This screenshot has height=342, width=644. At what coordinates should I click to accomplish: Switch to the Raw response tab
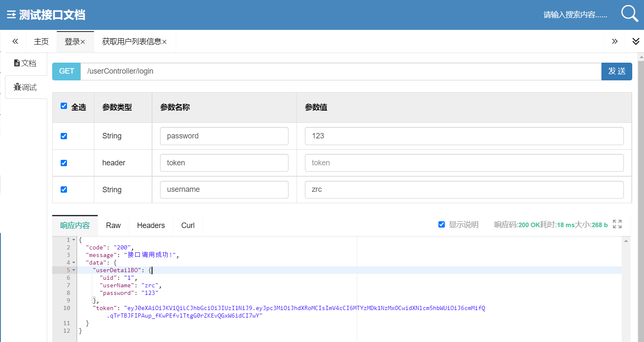[113, 225]
